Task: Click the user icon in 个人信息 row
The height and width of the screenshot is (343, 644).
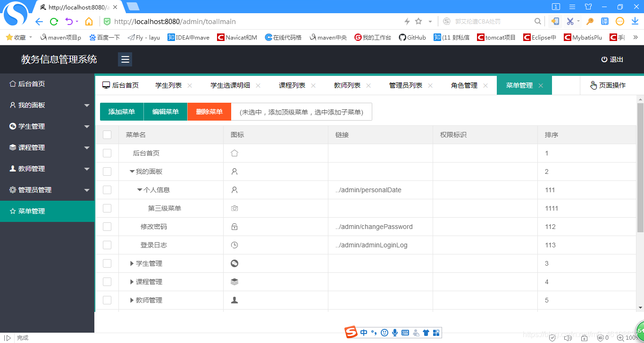Action: coord(234,190)
